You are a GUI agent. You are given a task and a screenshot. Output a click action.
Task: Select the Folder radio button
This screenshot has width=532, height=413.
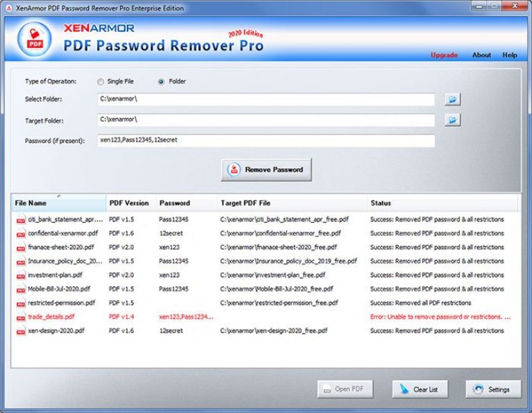pyautogui.click(x=161, y=82)
